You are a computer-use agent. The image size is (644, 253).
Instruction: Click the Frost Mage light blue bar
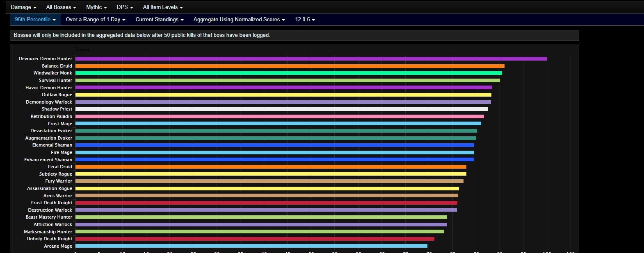point(278,124)
